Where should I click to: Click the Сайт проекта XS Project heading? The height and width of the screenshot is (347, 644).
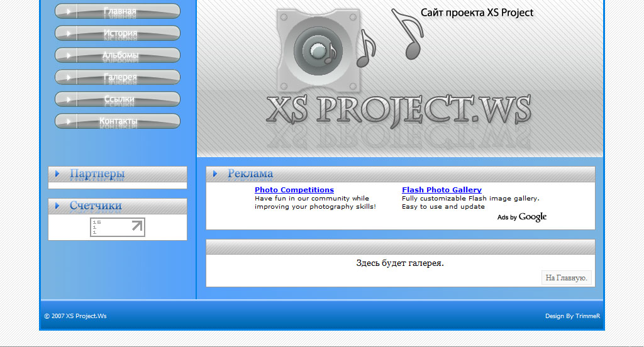[x=477, y=13]
